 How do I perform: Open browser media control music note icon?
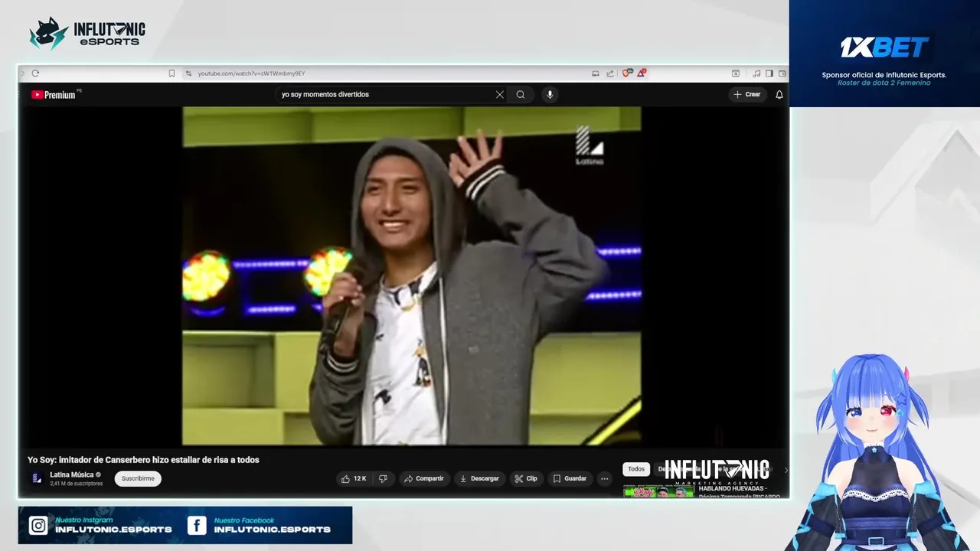click(756, 73)
